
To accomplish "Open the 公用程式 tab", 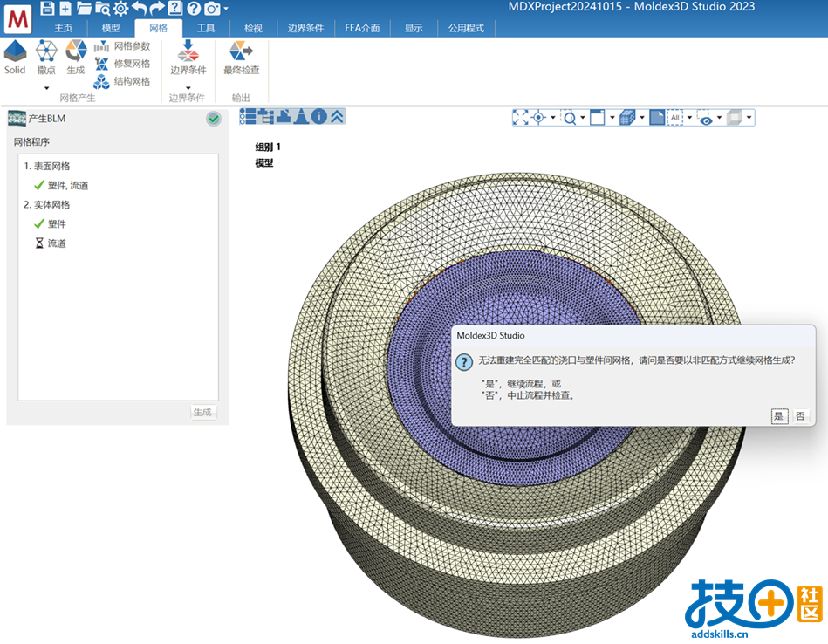I will click(x=466, y=28).
